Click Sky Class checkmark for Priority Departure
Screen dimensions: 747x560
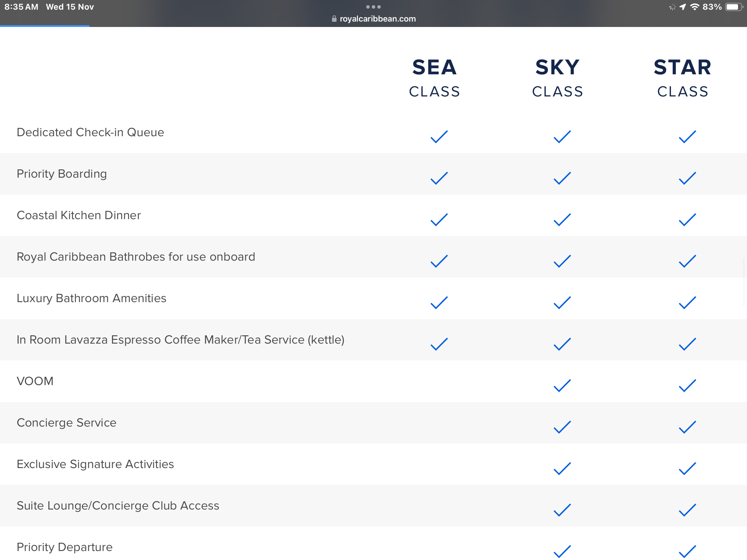coord(562,551)
